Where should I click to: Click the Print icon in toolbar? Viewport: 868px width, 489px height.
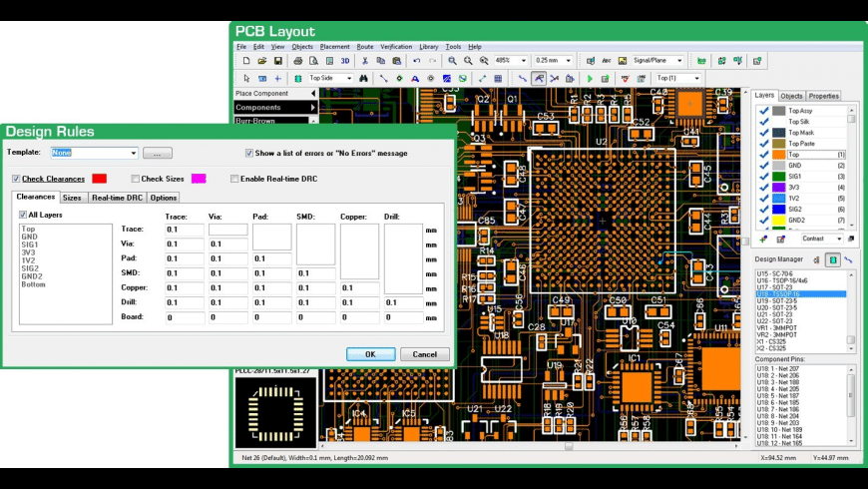pos(297,61)
